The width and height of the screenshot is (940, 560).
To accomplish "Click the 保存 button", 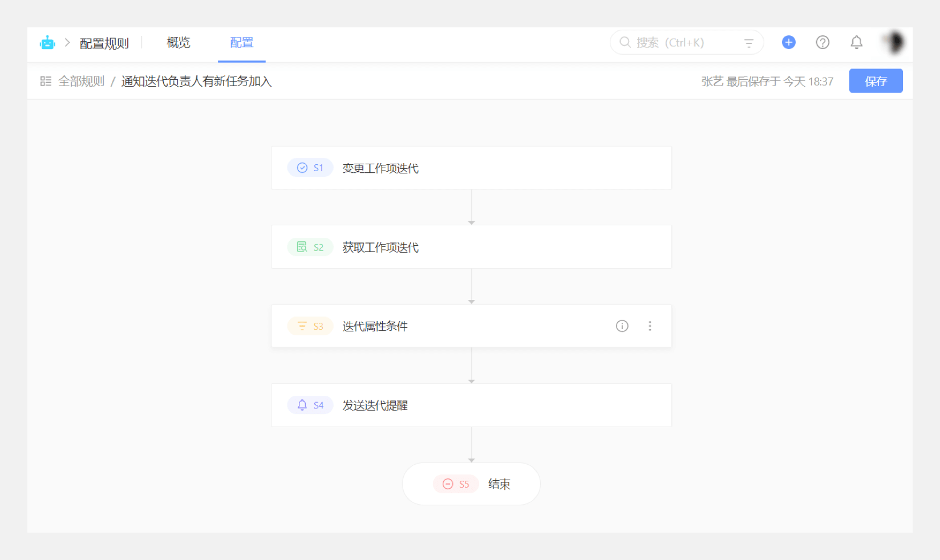I will pos(876,81).
